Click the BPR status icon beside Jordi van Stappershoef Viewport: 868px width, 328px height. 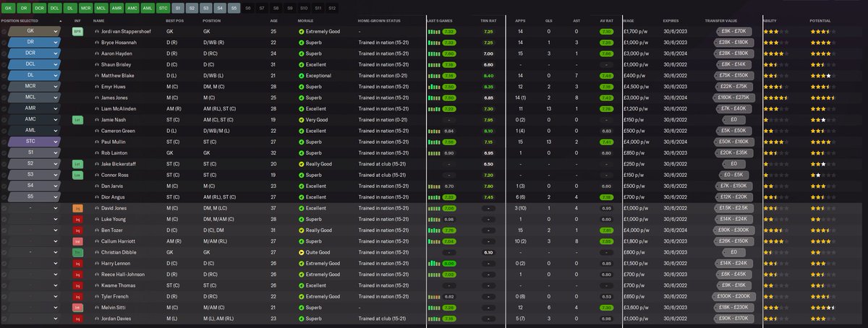(x=77, y=33)
